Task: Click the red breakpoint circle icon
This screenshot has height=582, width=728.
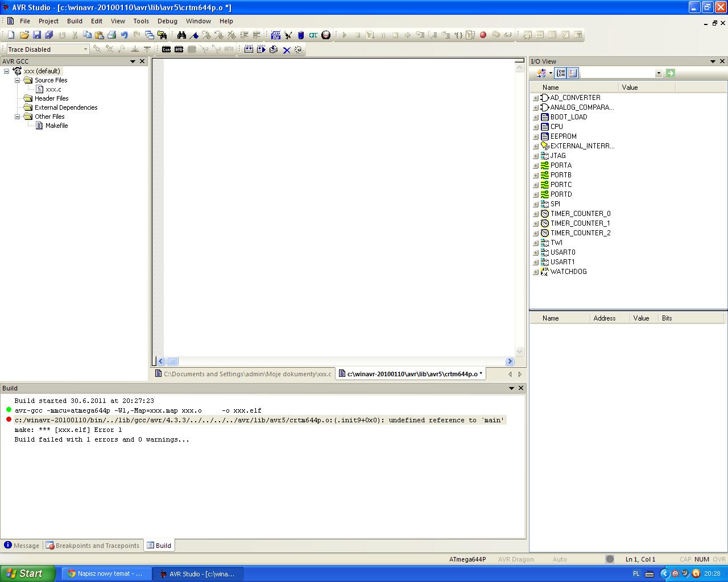Action: pos(483,35)
